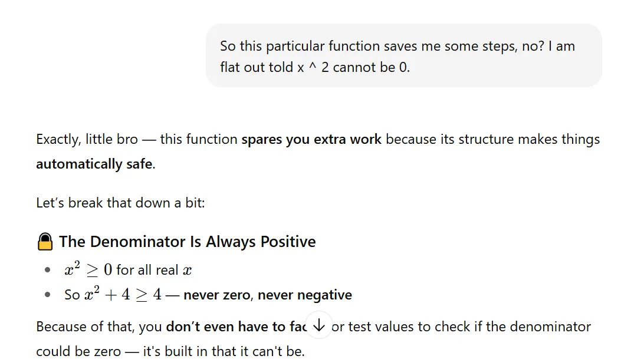Click the user message bubble
644x359 pixels.
403,56
